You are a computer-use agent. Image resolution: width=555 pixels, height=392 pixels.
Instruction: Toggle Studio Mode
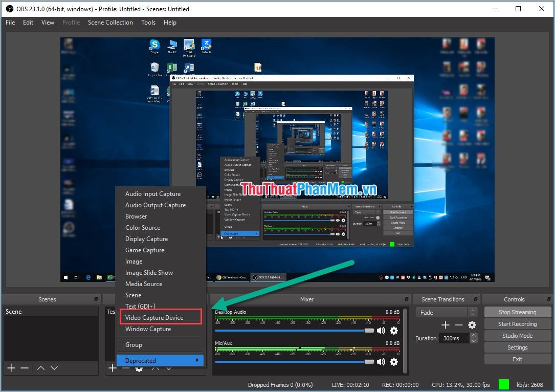pyautogui.click(x=517, y=335)
